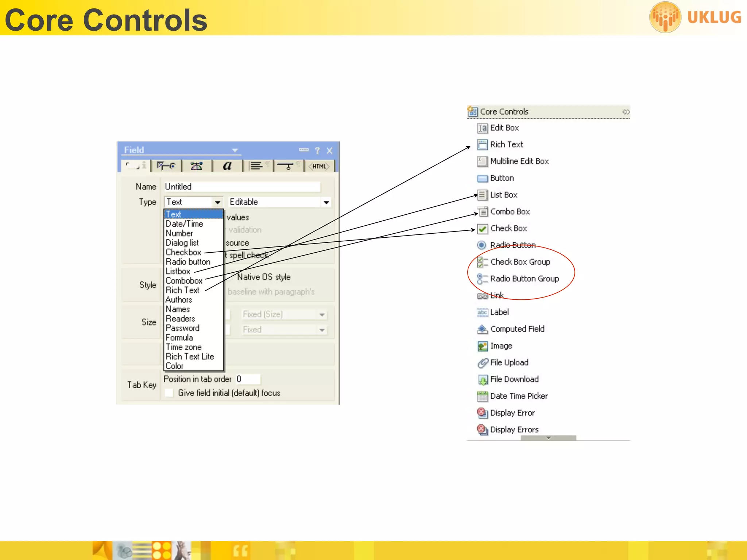Enable give field initial default focus

tap(169, 393)
